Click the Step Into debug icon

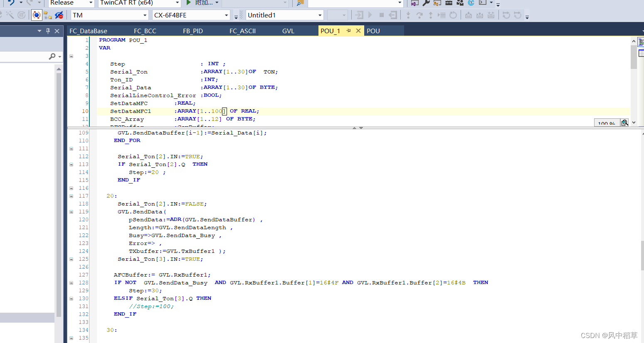[408, 15]
